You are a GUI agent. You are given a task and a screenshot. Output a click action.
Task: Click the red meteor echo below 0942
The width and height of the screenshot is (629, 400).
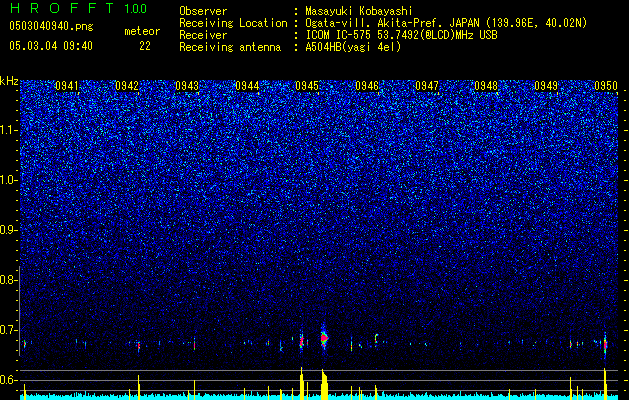[x=139, y=346]
